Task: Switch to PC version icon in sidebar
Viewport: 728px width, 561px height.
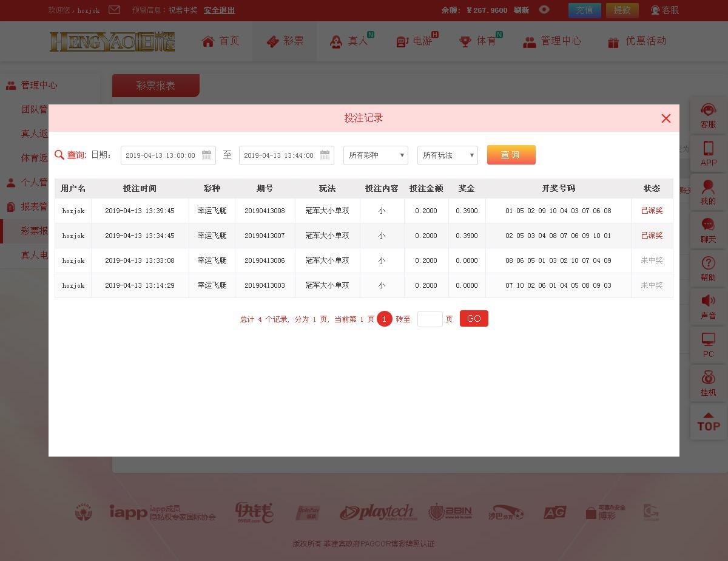Action: pos(708,345)
